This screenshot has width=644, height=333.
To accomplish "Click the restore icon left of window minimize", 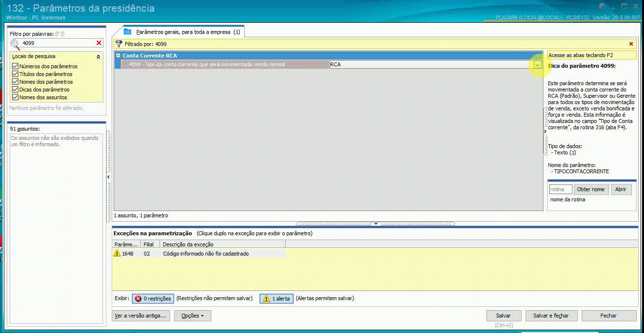I will (602, 6).
